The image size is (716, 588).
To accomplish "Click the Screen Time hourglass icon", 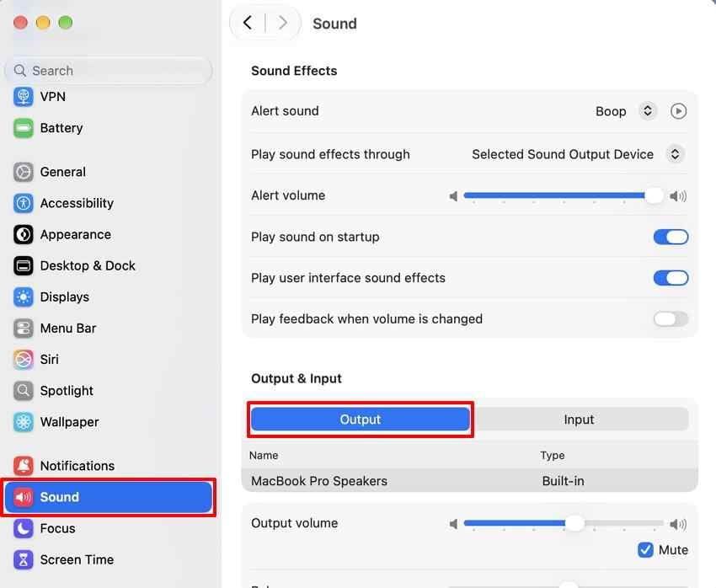I will click(24, 559).
